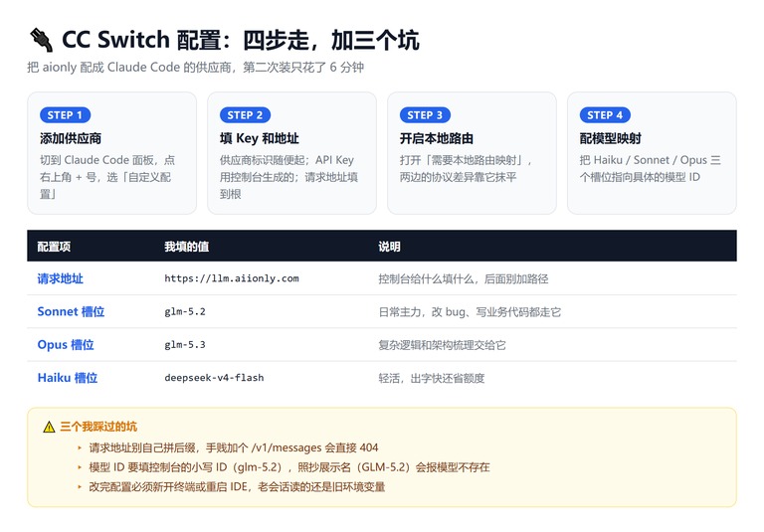Click the plug icon beside the title
The height and width of the screenshot is (532, 764).
click(x=41, y=40)
